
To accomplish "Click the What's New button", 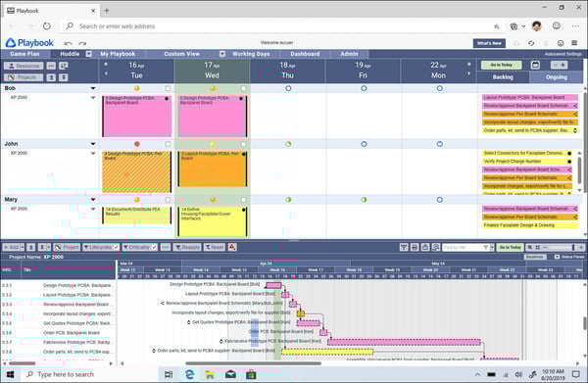I will [x=489, y=43].
